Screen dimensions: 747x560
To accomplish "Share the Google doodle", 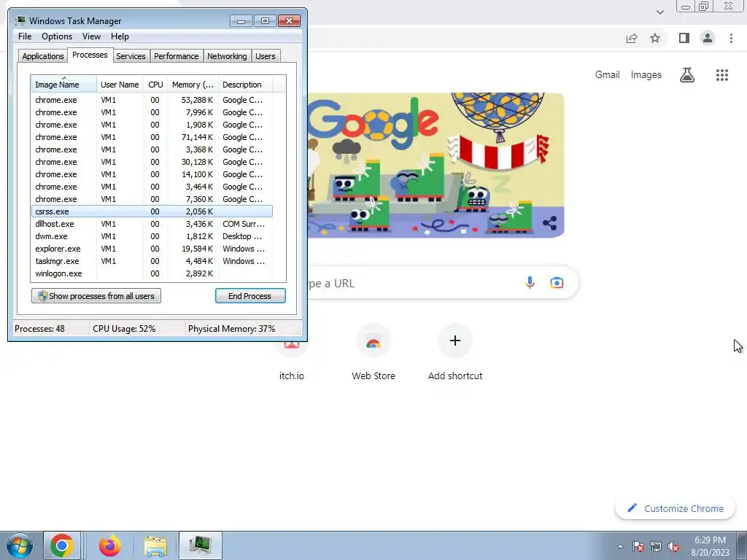I will point(549,223).
